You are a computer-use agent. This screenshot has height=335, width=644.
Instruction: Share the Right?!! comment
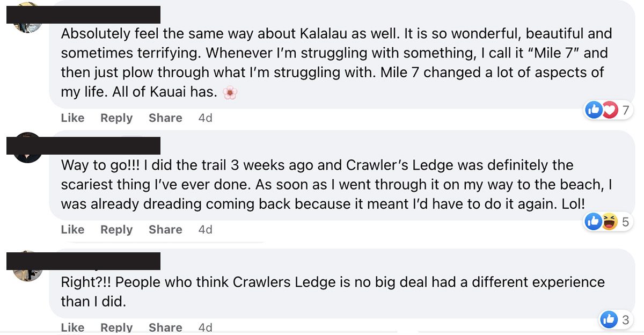[165, 327]
